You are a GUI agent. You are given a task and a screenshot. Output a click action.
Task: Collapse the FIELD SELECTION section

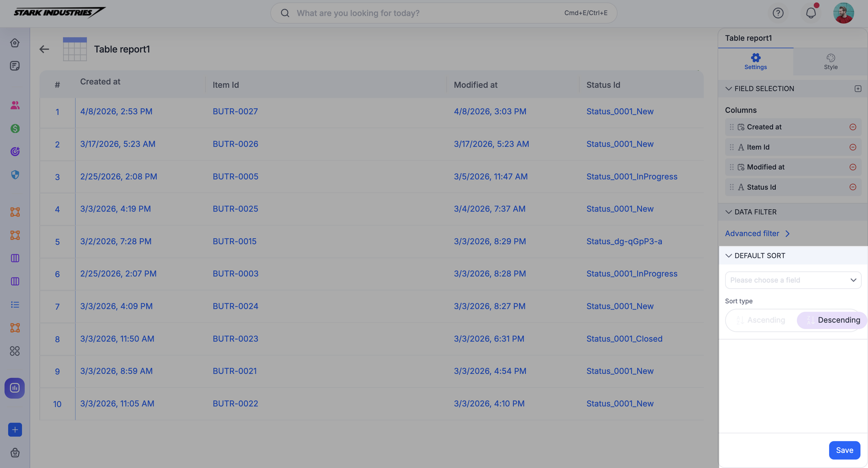tap(728, 89)
